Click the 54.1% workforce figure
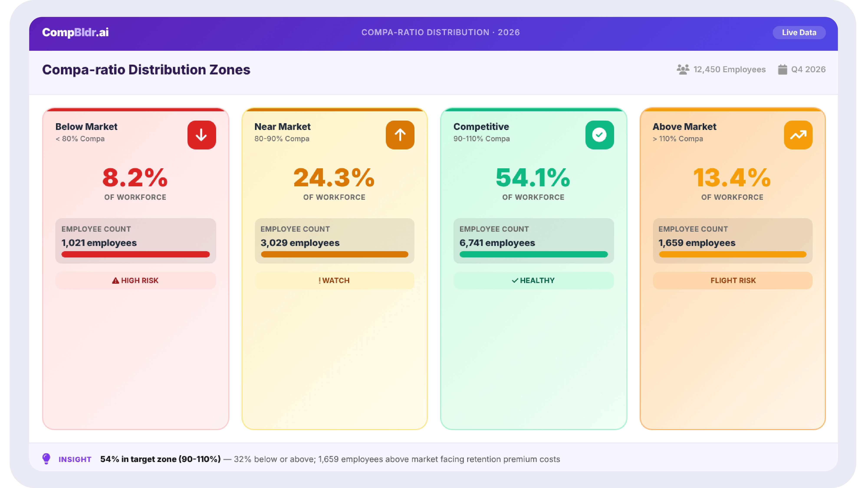This screenshot has width=868, height=488. point(533,177)
